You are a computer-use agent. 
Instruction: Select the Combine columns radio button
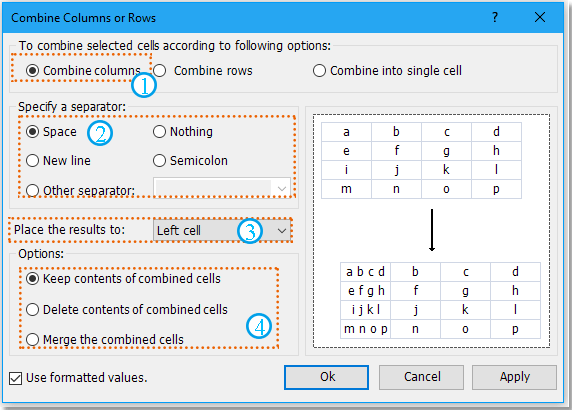pos(32,70)
